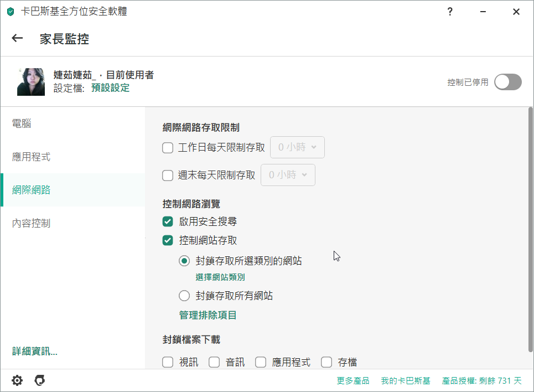Open 內容控制 sidebar tab
Screen dimensions: 534x392
(x=31, y=224)
